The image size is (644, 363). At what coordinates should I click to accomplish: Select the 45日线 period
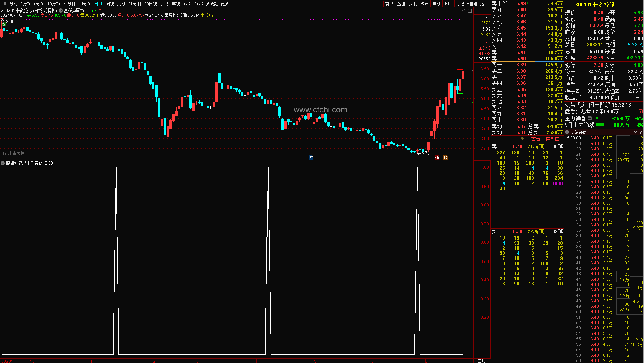click(x=151, y=4)
